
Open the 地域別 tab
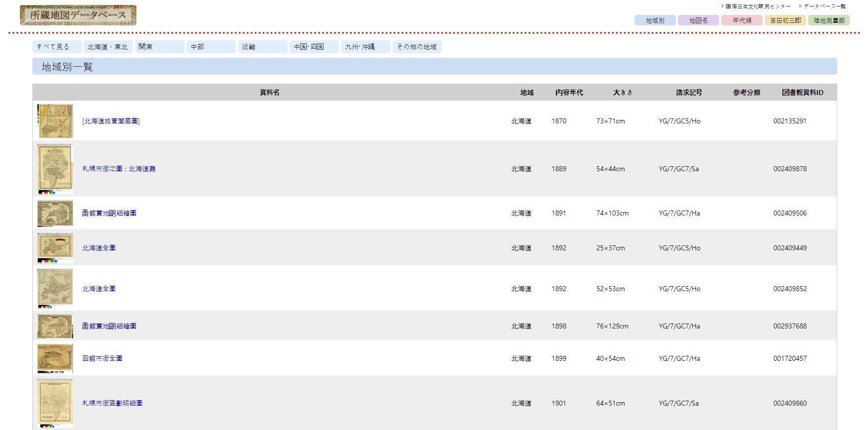tap(654, 20)
